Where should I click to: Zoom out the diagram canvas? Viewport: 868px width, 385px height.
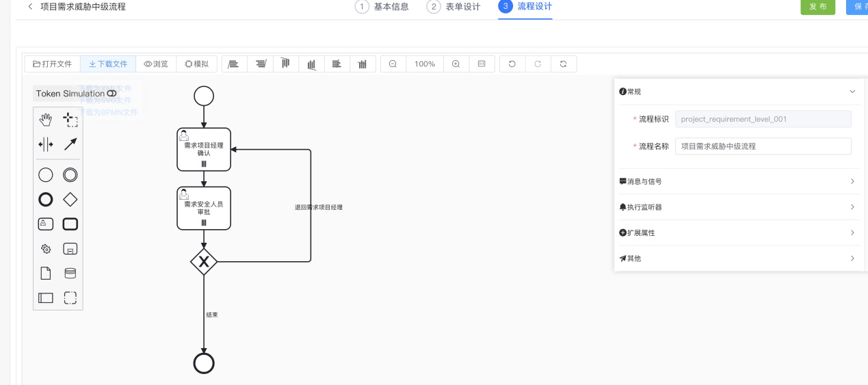[x=393, y=64]
